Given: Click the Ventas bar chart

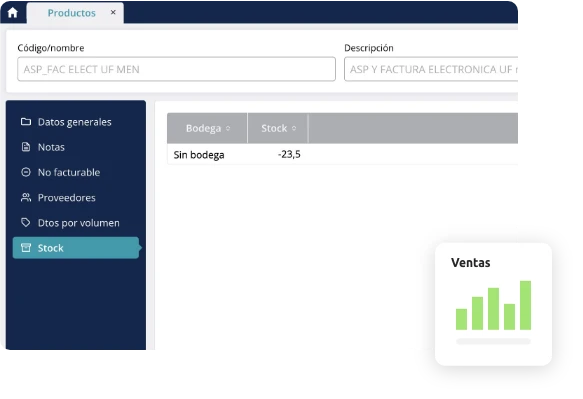Looking at the screenshot, I should click(x=493, y=305).
